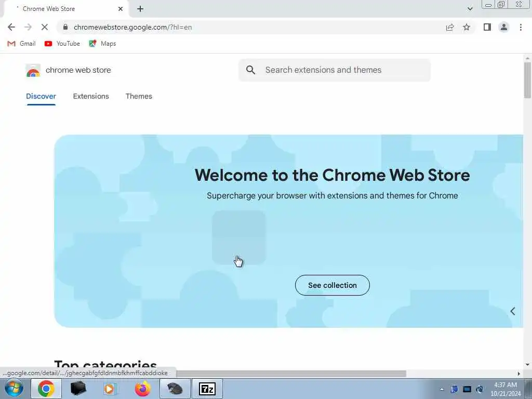Launch Firefox from the taskbar

click(143, 389)
